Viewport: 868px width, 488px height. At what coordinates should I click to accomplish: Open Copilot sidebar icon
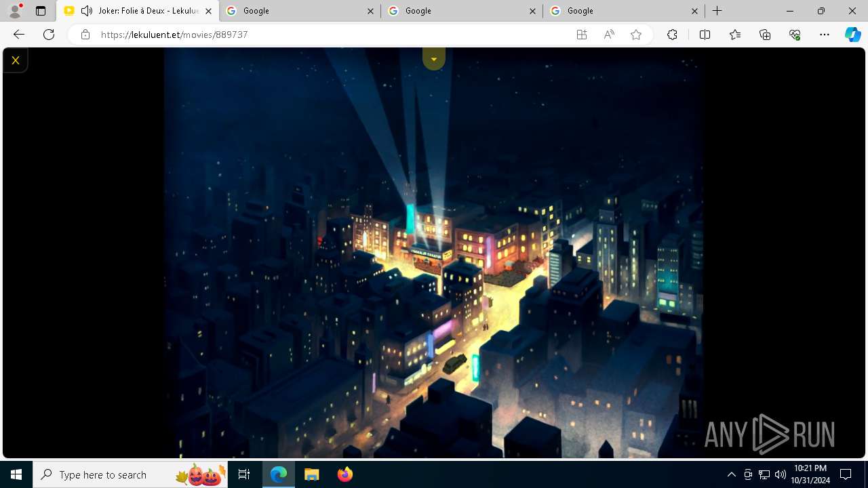(x=852, y=35)
